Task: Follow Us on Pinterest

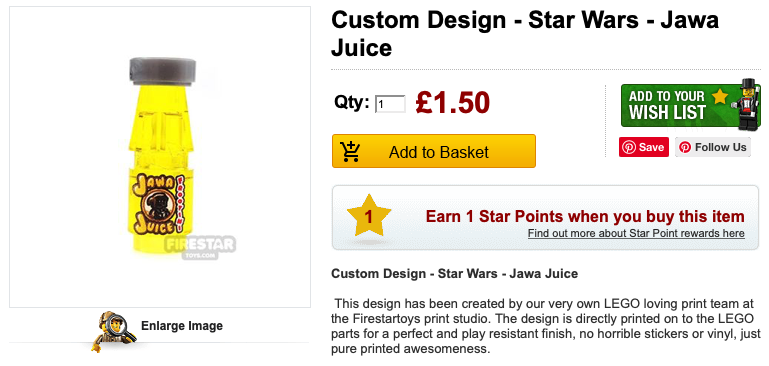Action: tap(713, 147)
